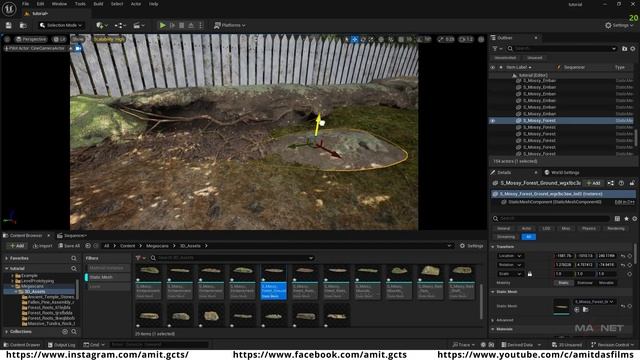Viewport: 640px width, 360px height.
Task: Open the viewport hamburger options menu
Action: pos(7,39)
